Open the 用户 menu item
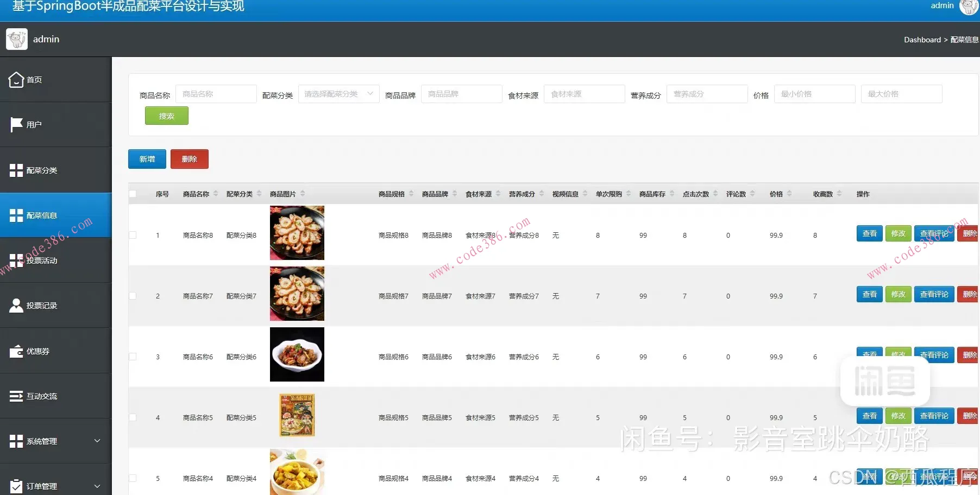 point(55,125)
